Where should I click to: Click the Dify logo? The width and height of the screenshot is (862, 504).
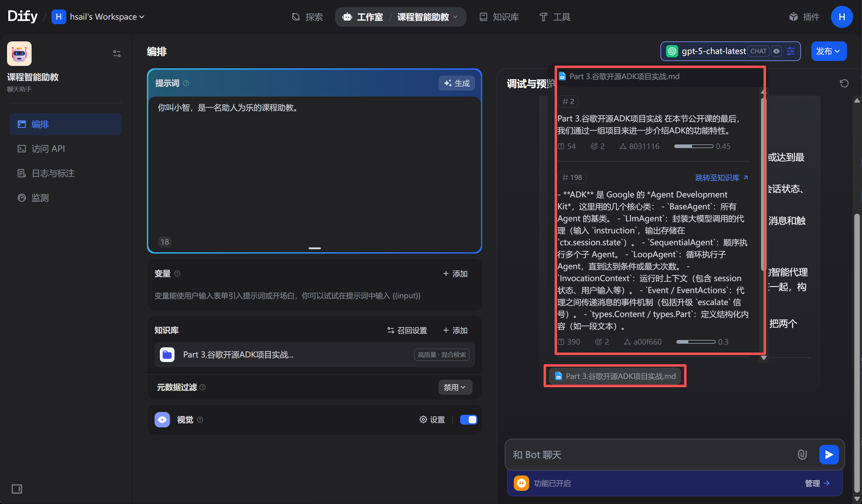(x=23, y=16)
